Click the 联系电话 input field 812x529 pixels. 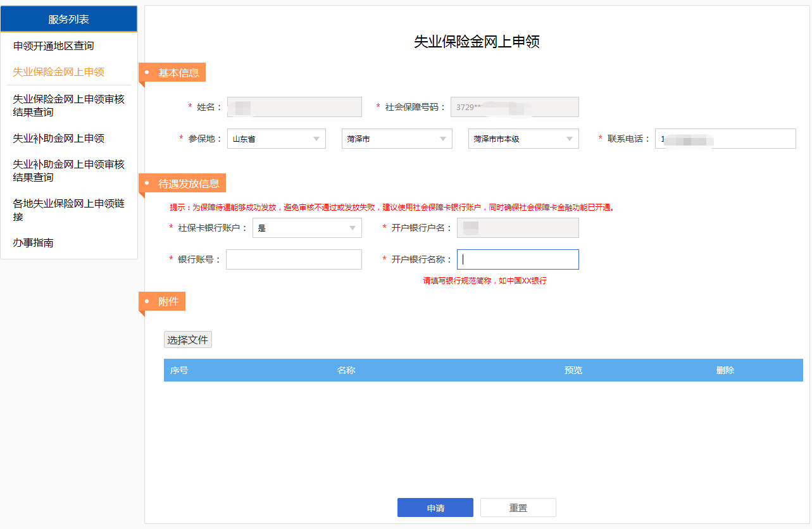click(x=725, y=139)
